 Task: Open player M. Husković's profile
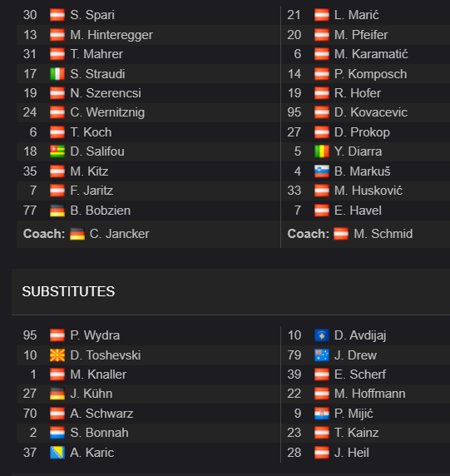[368, 191]
